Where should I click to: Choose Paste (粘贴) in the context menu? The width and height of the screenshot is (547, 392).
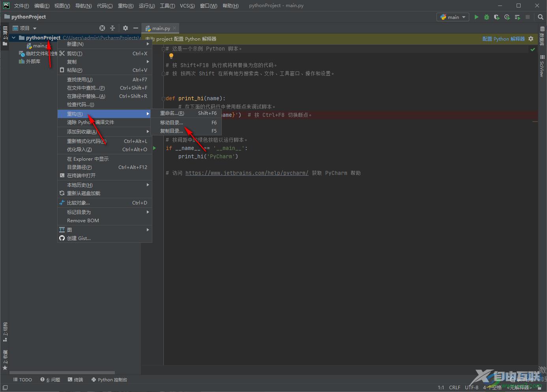(x=105, y=70)
